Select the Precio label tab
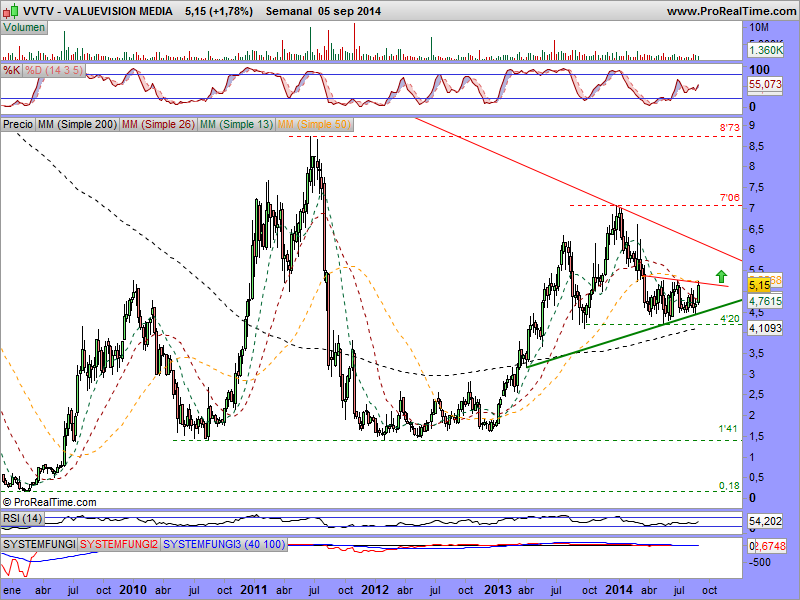This screenshot has width=800, height=600. (x=18, y=124)
